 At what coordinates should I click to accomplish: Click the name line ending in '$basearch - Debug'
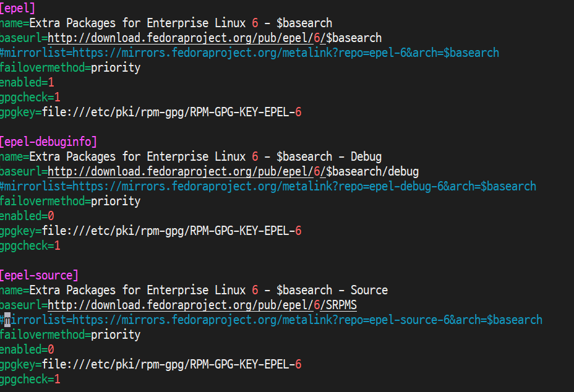(x=191, y=156)
